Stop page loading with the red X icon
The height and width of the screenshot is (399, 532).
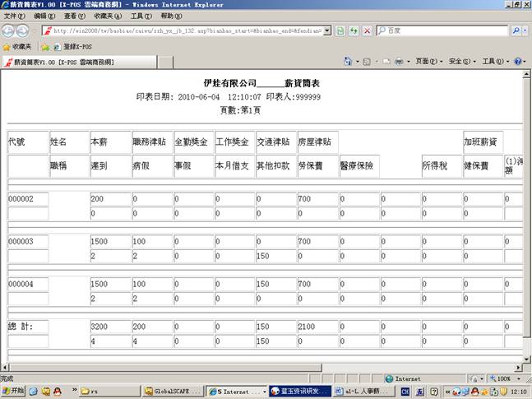pos(366,30)
